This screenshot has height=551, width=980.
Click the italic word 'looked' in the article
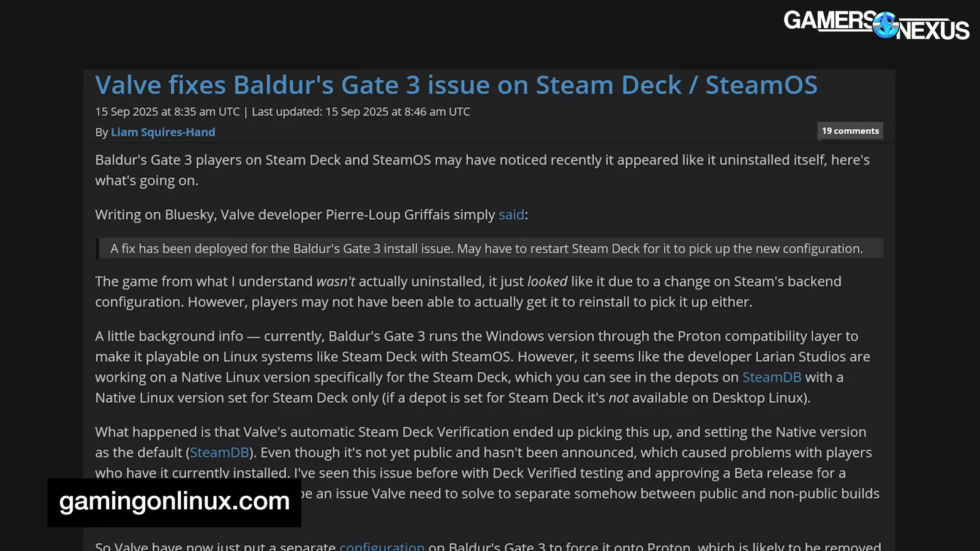coord(547,282)
